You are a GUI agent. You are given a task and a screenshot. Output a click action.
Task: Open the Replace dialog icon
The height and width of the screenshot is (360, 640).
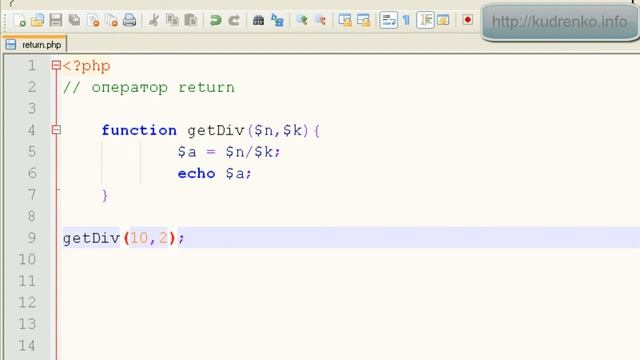pyautogui.click(x=277, y=20)
